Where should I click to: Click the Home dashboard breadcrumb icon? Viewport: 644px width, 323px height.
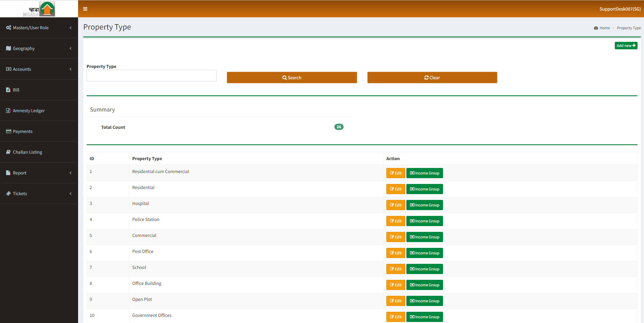point(596,28)
